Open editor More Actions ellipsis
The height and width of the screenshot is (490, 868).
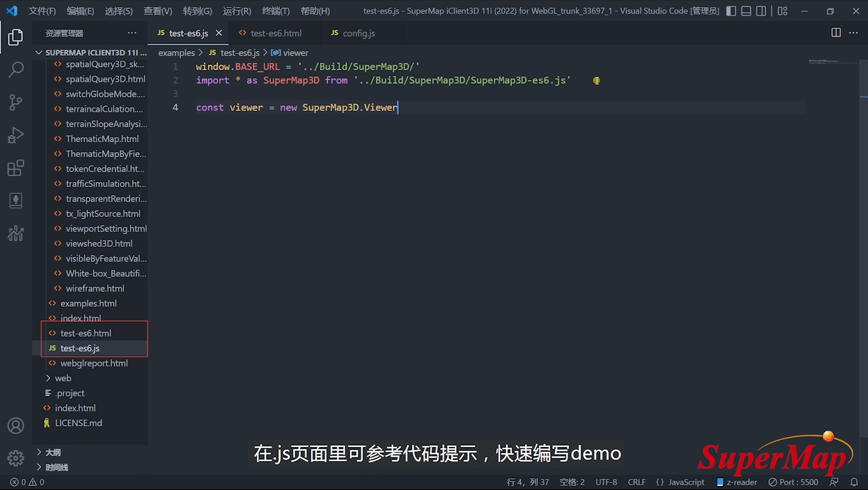[853, 33]
